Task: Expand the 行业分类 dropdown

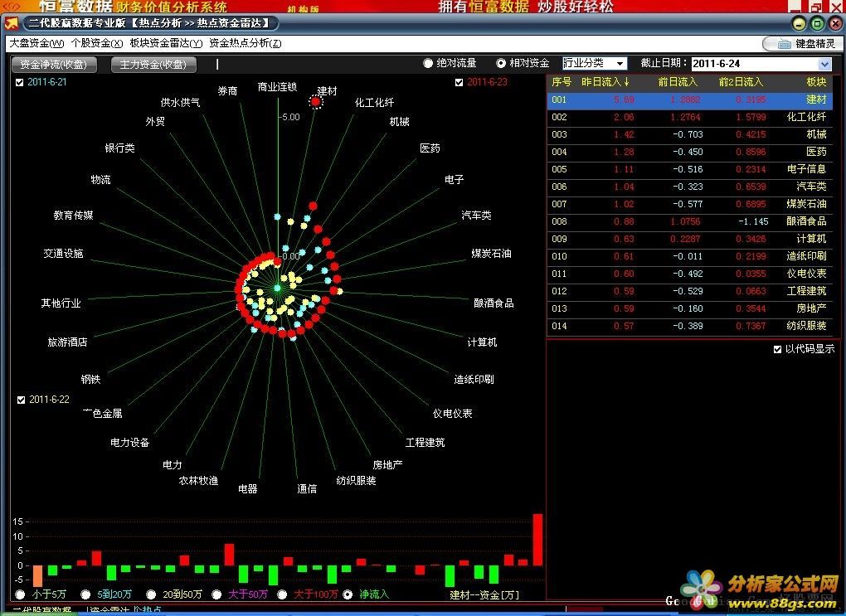Action: pos(620,64)
